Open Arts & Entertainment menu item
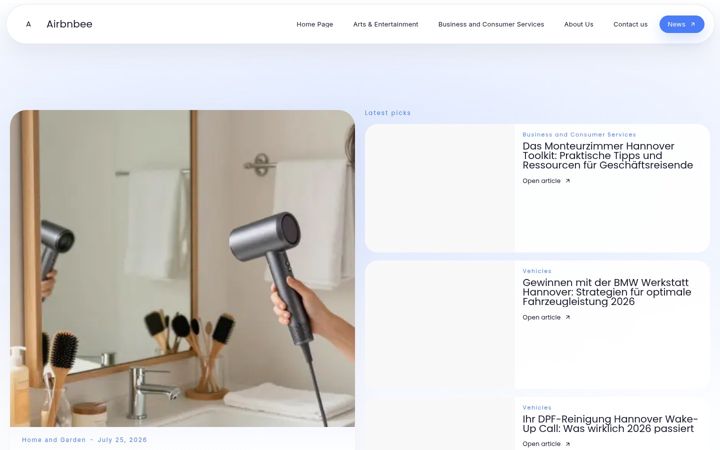The image size is (720, 450). coord(385,24)
